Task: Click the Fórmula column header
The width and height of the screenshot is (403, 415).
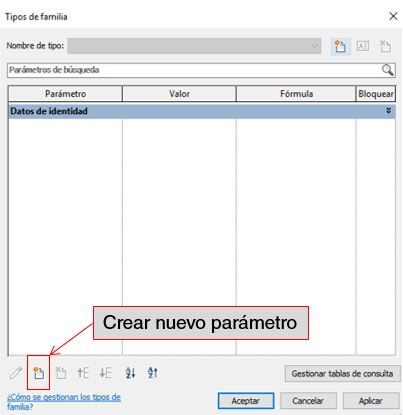Action: coord(296,94)
